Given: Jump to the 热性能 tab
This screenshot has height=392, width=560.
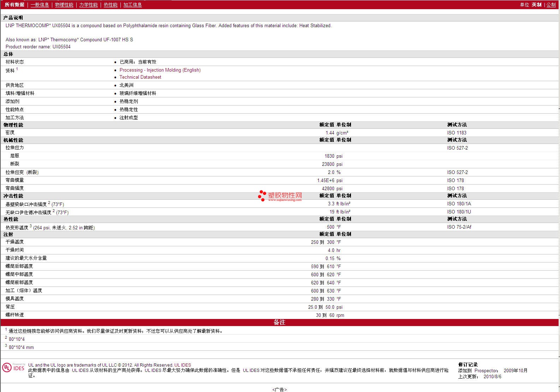Looking at the screenshot, I should (x=111, y=5).
